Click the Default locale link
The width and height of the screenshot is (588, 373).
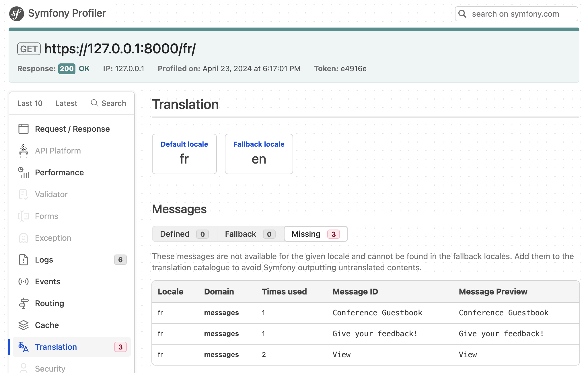point(184,144)
